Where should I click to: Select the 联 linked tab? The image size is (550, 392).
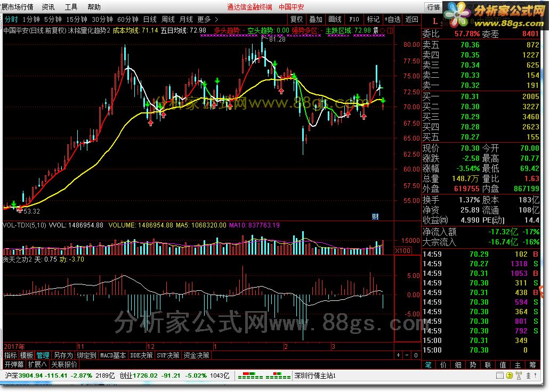pyautogui.click(x=488, y=365)
